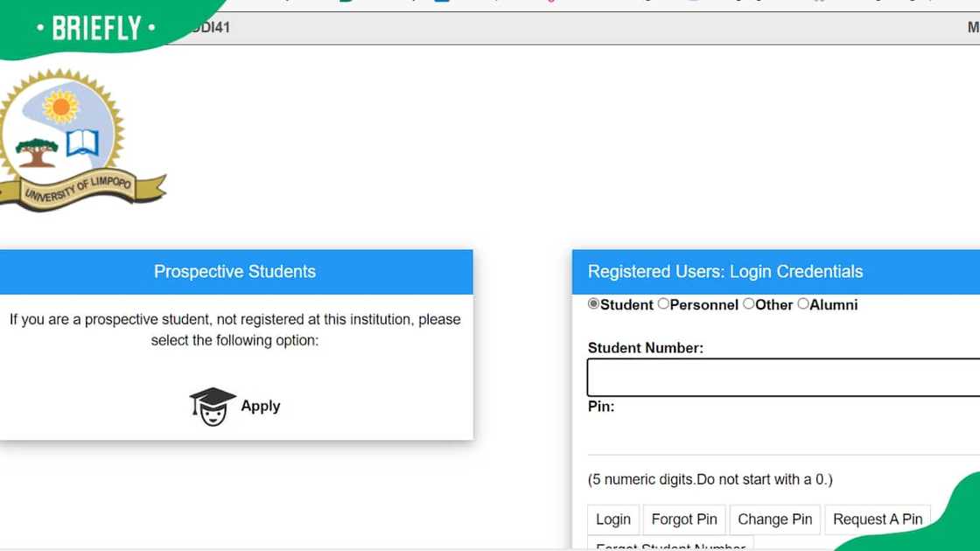Select the Student radio button

[x=594, y=304]
